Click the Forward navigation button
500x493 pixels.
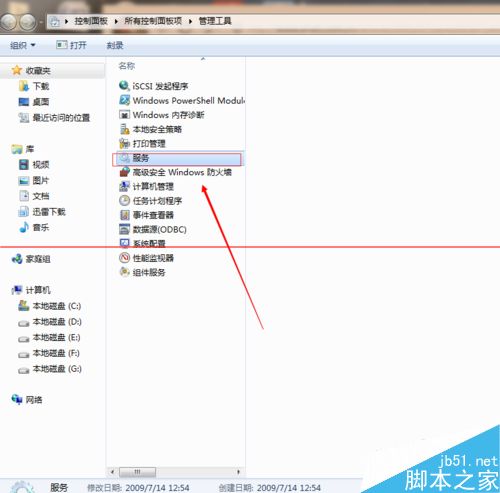[x=28, y=22]
